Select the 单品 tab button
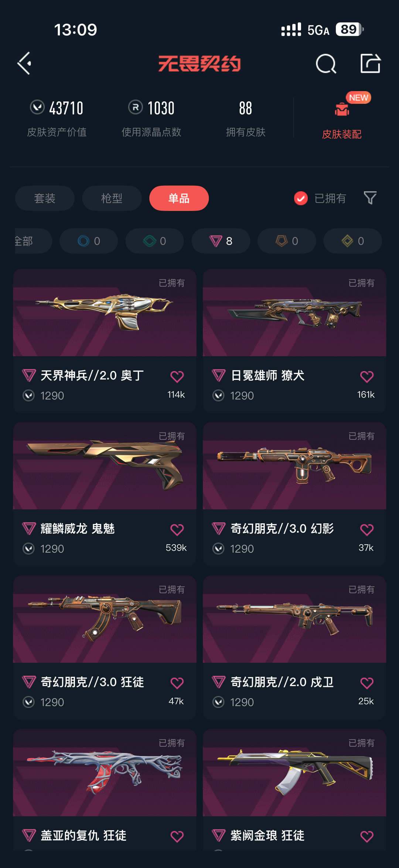Screen dimensions: 399x868 179,198
